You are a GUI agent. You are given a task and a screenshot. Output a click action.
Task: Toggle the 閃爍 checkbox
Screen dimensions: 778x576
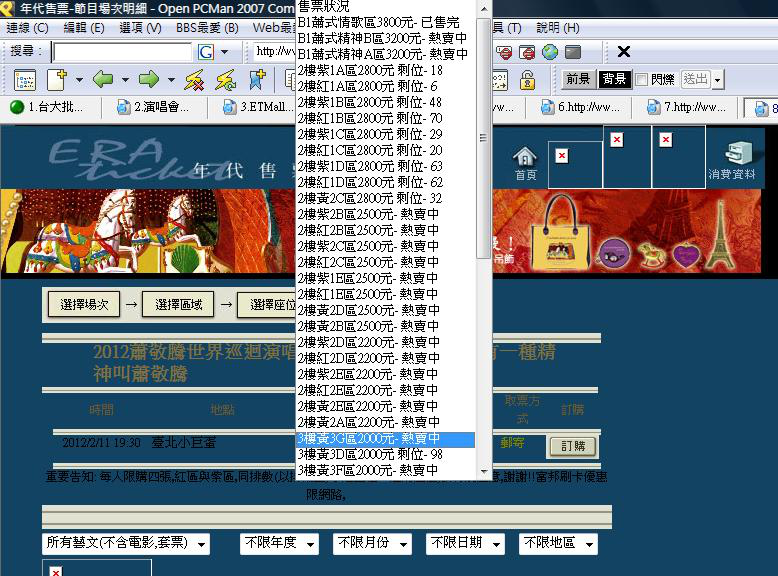(642, 79)
